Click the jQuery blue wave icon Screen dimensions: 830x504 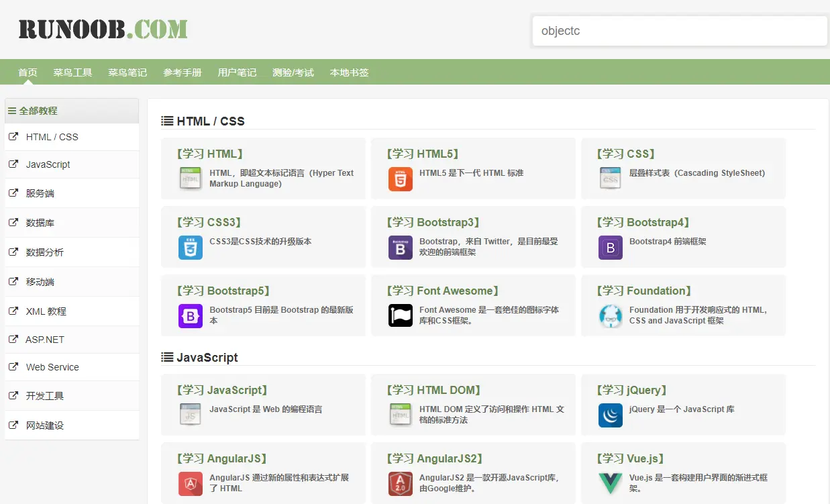[x=611, y=415]
